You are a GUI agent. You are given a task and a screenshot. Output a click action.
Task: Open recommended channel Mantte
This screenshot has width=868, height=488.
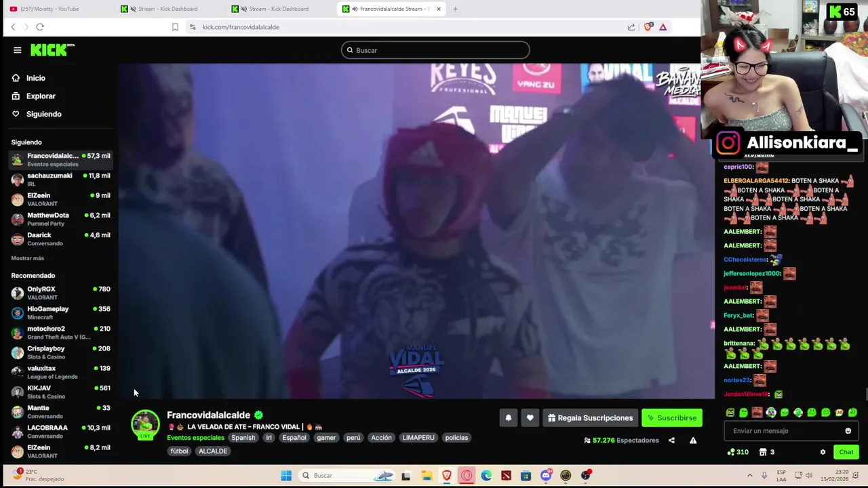60,411
